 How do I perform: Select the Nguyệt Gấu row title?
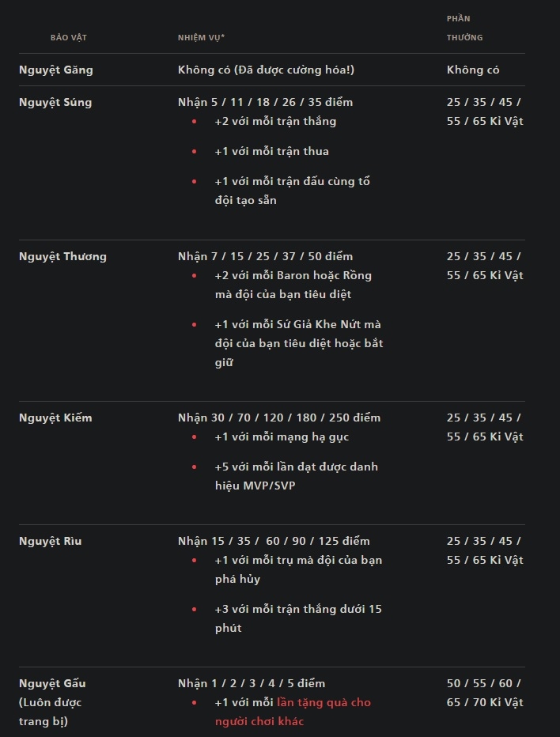click(52, 683)
